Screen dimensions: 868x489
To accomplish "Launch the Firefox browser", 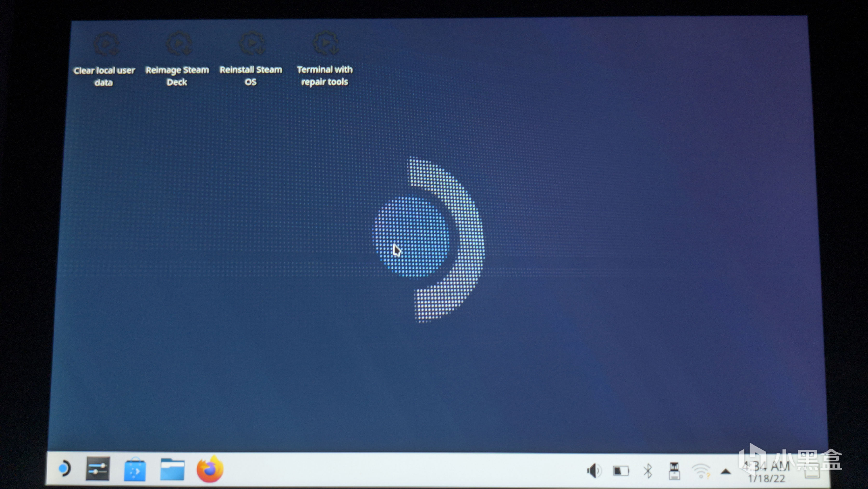I will point(210,469).
